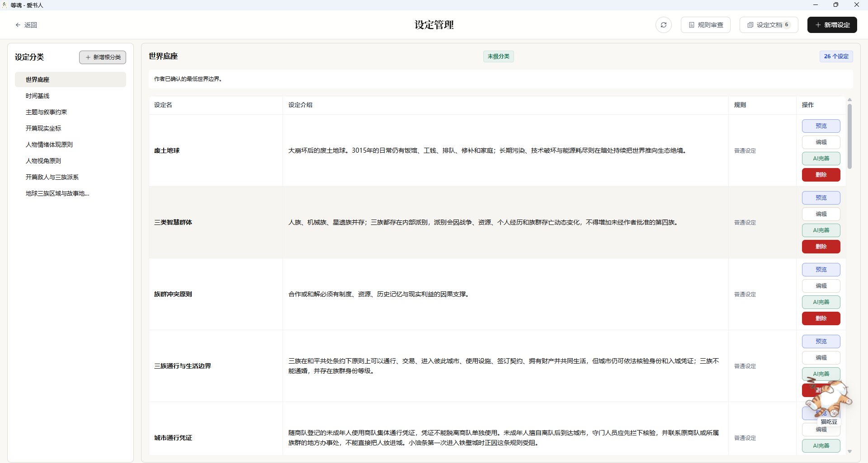Select 地球三族区域与故事地... category

tap(71, 193)
